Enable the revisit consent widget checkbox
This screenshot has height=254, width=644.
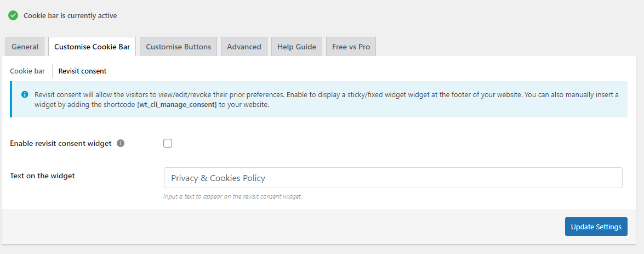coord(168,143)
